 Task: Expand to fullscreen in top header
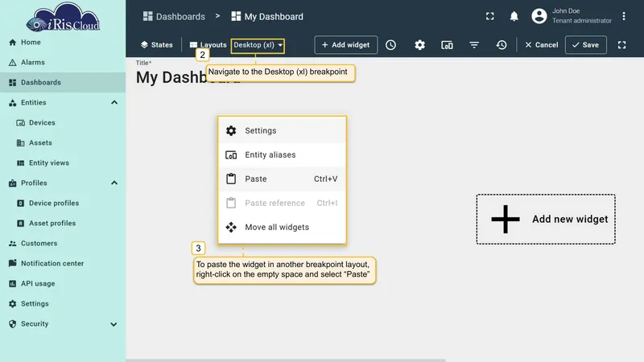pos(489,16)
